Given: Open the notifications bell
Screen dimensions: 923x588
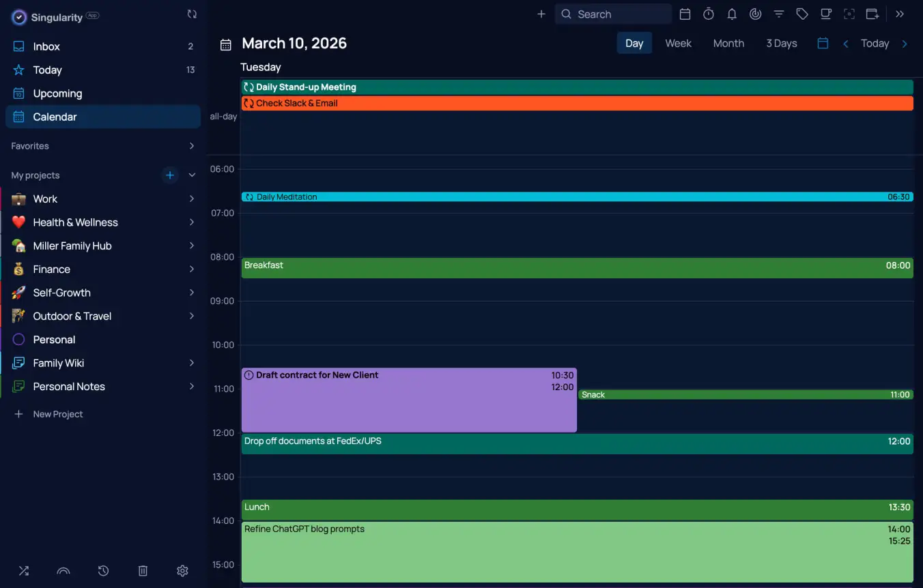Looking at the screenshot, I should point(732,14).
